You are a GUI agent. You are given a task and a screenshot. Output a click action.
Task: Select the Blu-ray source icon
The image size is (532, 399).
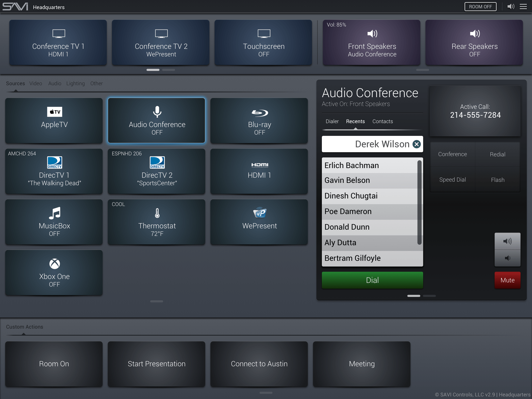pos(260,113)
